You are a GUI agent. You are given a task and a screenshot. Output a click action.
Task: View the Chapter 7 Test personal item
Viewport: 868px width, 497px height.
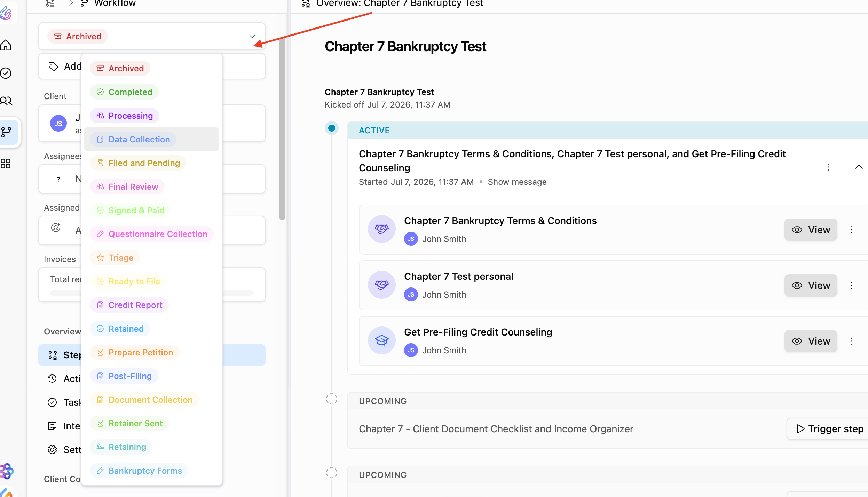(811, 285)
